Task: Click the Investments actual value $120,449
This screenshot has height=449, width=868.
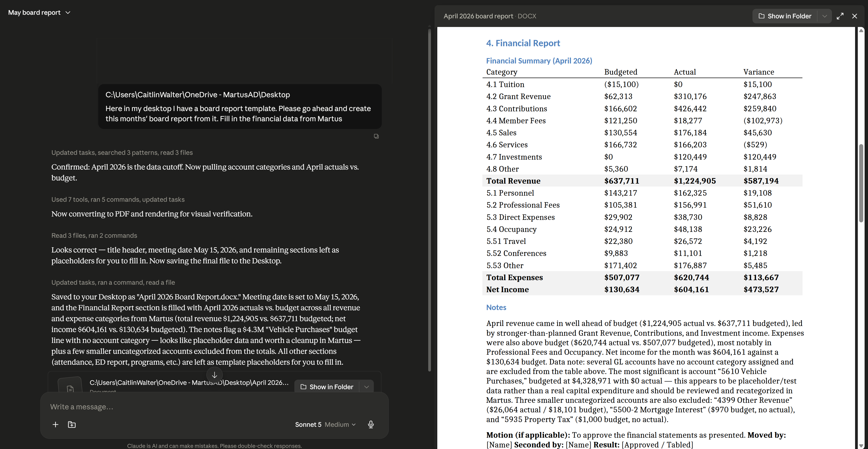Action: pos(690,157)
